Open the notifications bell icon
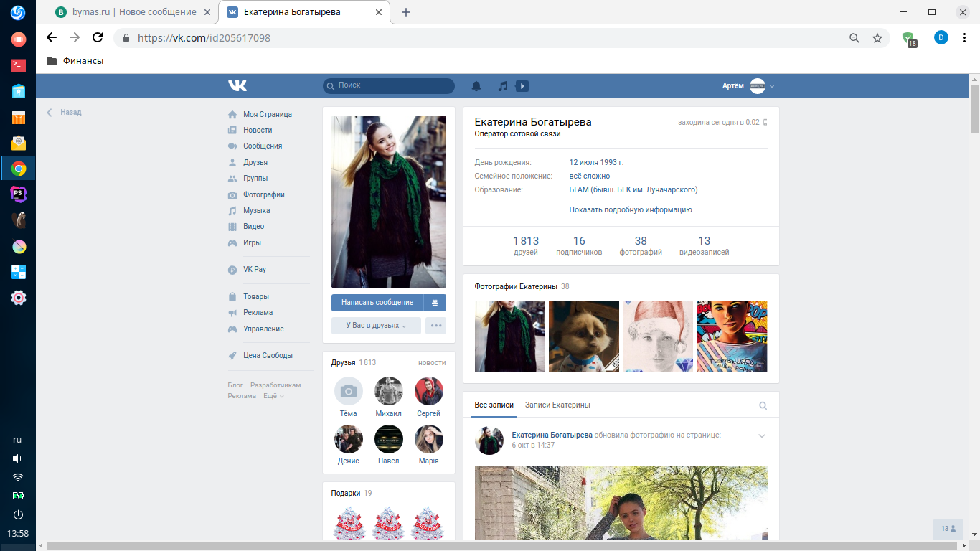 click(476, 86)
